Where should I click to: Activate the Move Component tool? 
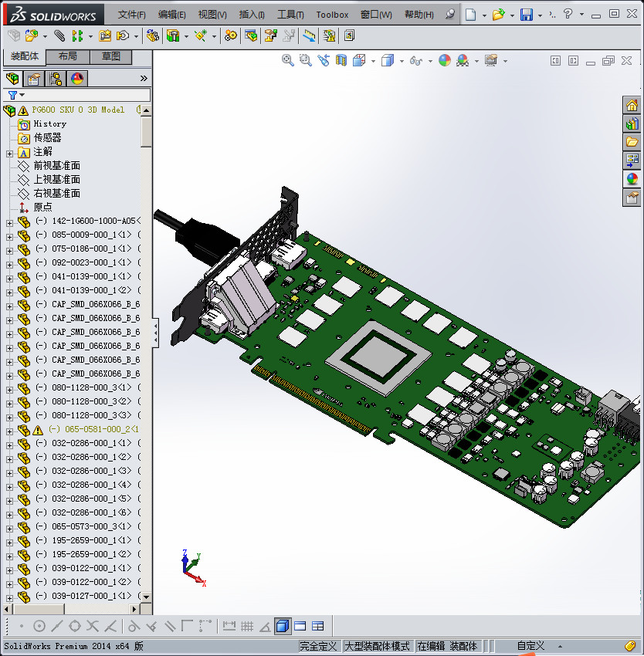click(123, 36)
